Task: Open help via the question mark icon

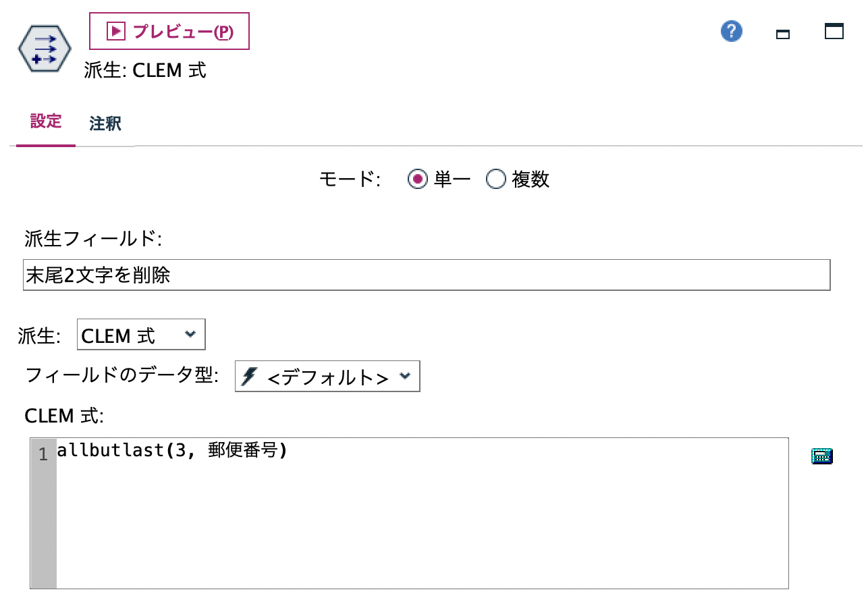Action: point(730,31)
